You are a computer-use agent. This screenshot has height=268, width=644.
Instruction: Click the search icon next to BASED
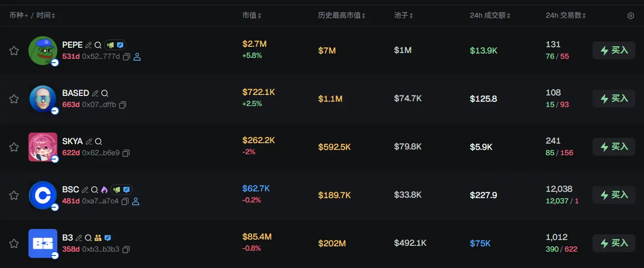pos(105,94)
